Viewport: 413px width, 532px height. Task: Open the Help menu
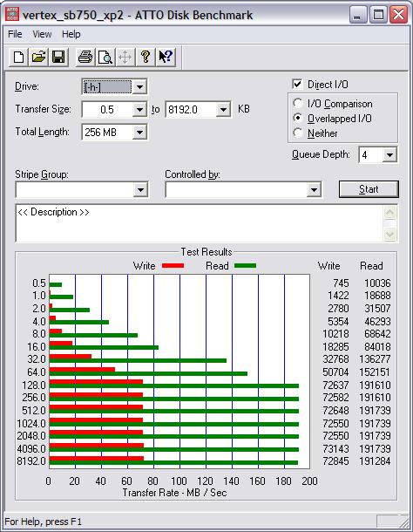[71, 34]
